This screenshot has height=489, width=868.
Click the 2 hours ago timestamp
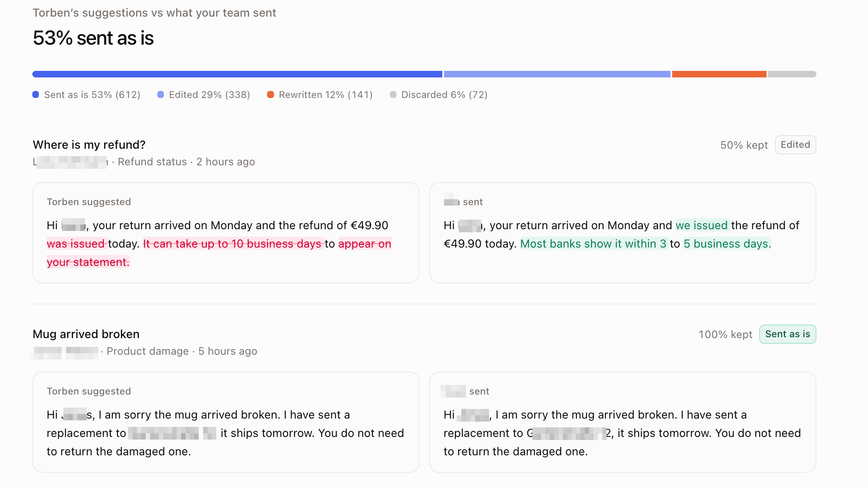coord(226,162)
